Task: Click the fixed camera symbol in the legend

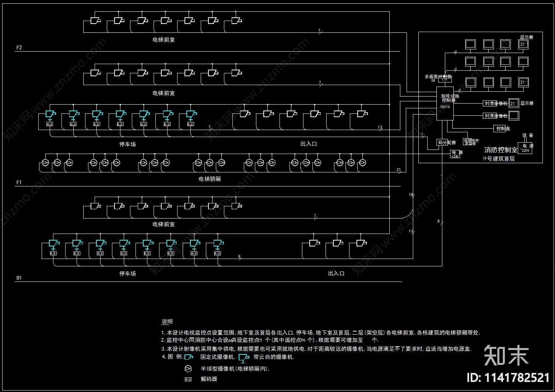Action: 189,357
